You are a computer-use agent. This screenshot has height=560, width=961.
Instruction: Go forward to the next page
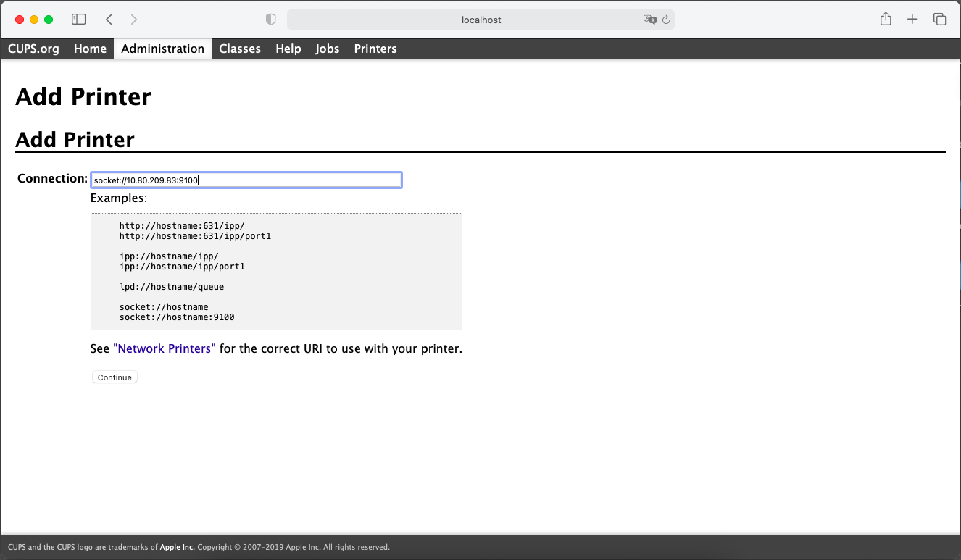pos(134,20)
